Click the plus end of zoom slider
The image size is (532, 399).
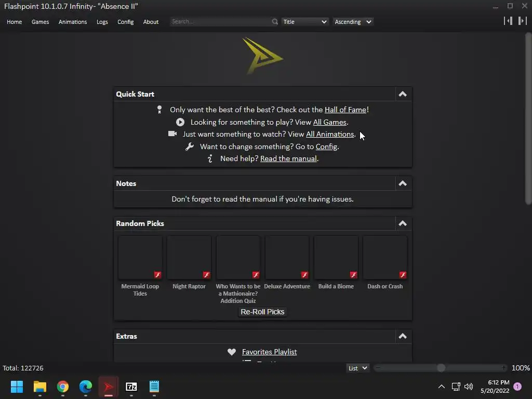click(x=504, y=368)
